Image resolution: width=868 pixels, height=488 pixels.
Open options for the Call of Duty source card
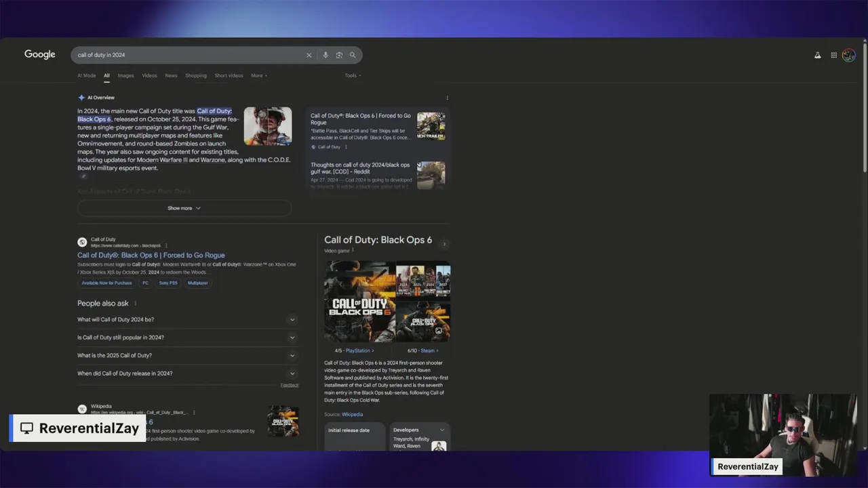(x=346, y=146)
